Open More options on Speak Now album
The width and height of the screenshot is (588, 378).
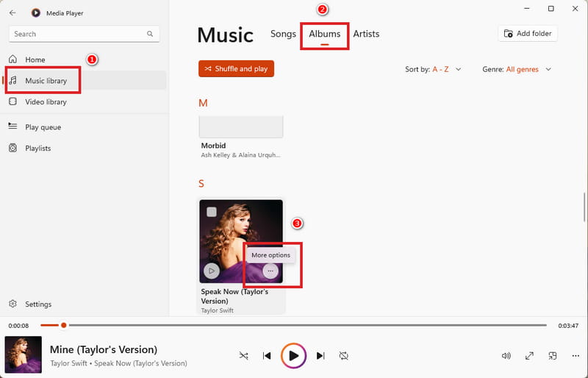270,271
